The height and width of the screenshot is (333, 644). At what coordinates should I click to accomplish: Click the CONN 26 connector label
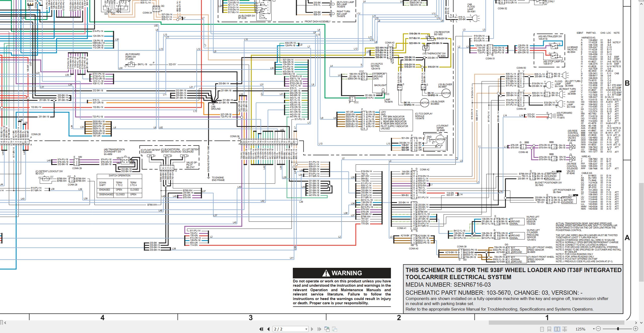click(x=36, y=134)
